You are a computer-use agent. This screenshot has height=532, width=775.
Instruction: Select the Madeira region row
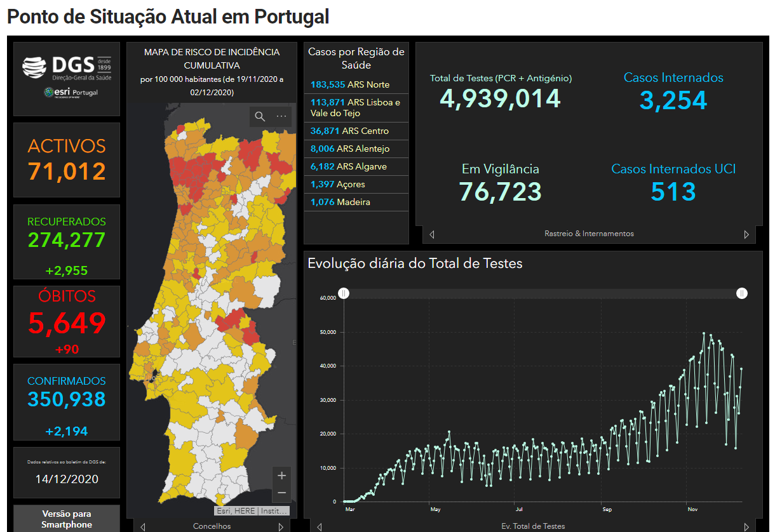point(356,202)
